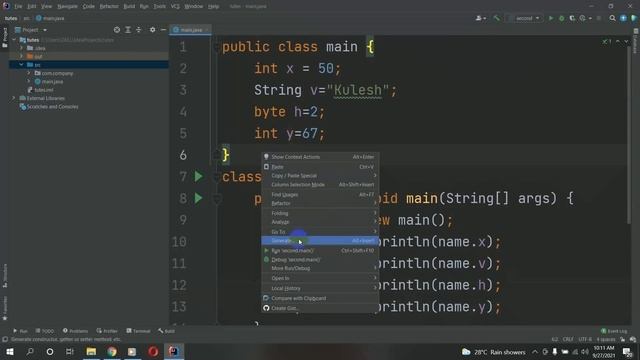The height and width of the screenshot is (360, 640).
Task: Click the IDE update blue arrow icon
Action: (623, 18)
